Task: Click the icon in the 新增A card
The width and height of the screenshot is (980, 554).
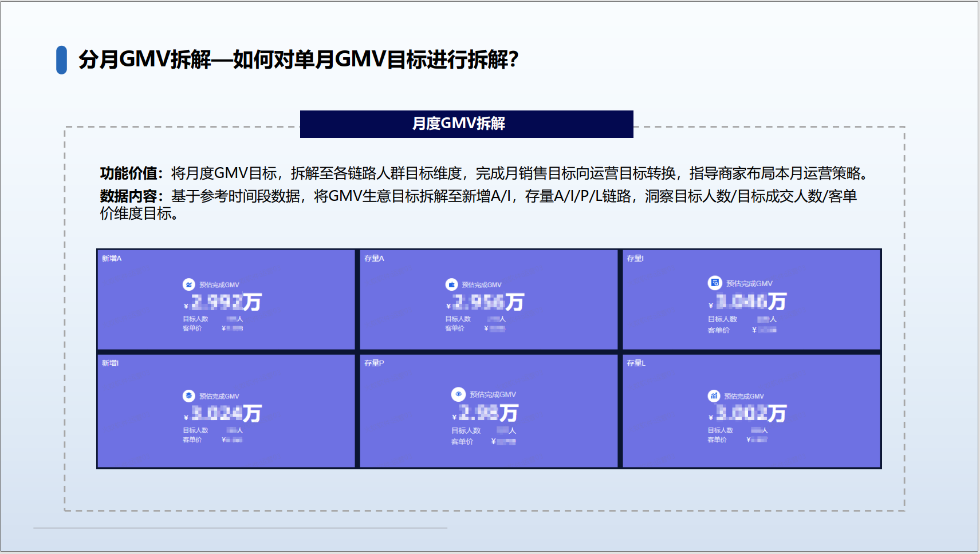Action: [189, 284]
